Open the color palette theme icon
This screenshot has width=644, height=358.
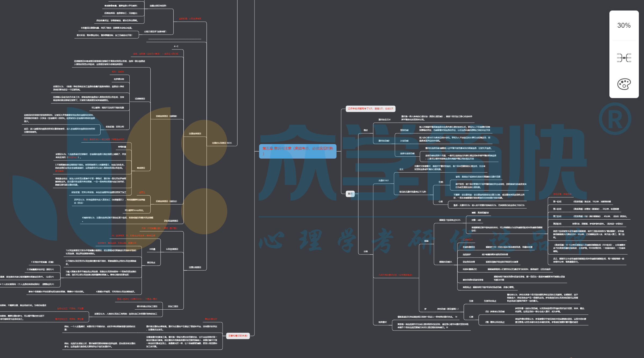click(x=624, y=84)
